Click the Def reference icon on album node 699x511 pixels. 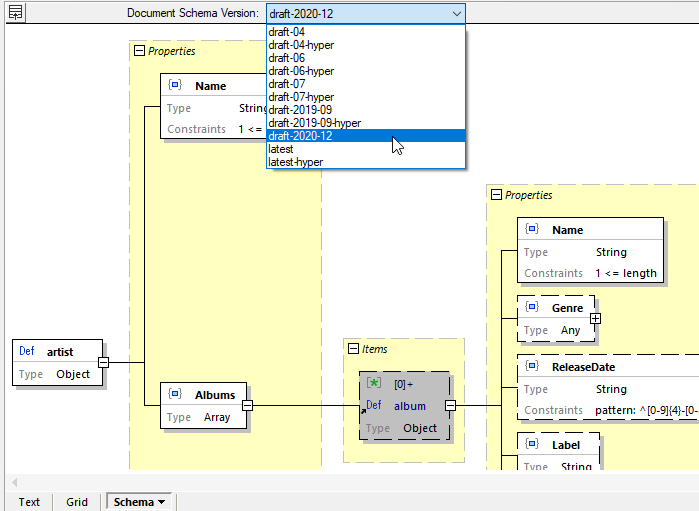click(x=373, y=406)
